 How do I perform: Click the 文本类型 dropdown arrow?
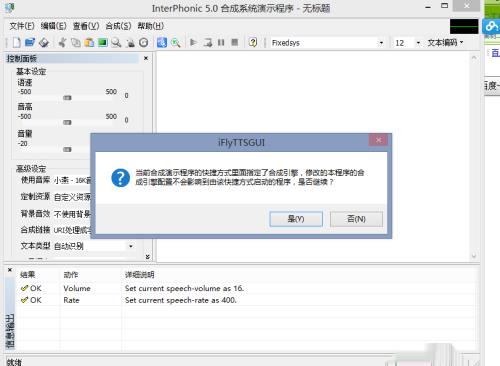(x=131, y=246)
